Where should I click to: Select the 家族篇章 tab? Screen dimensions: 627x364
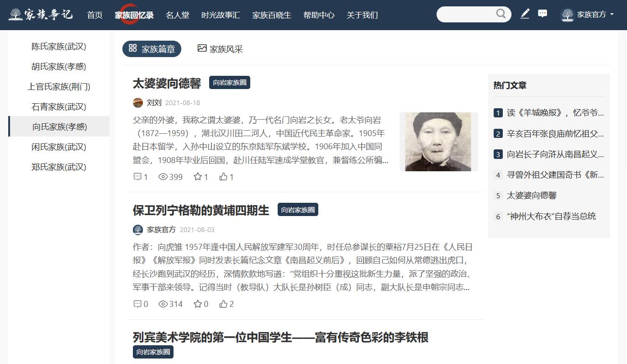152,49
